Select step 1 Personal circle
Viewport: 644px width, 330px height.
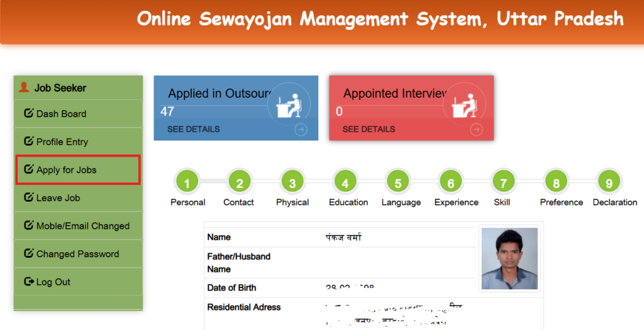(187, 183)
